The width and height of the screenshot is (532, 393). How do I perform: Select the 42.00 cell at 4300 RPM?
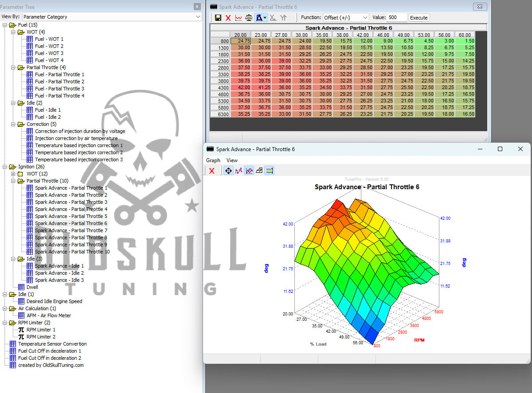coord(241,88)
